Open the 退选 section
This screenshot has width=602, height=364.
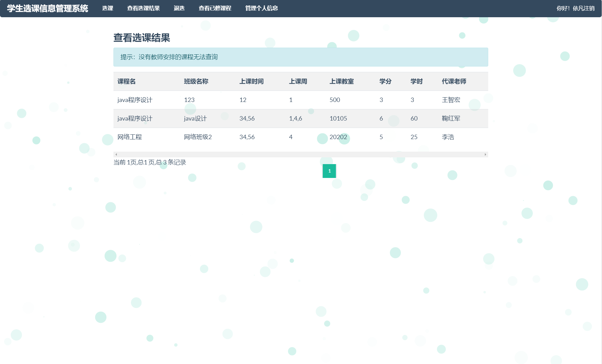[179, 8]
